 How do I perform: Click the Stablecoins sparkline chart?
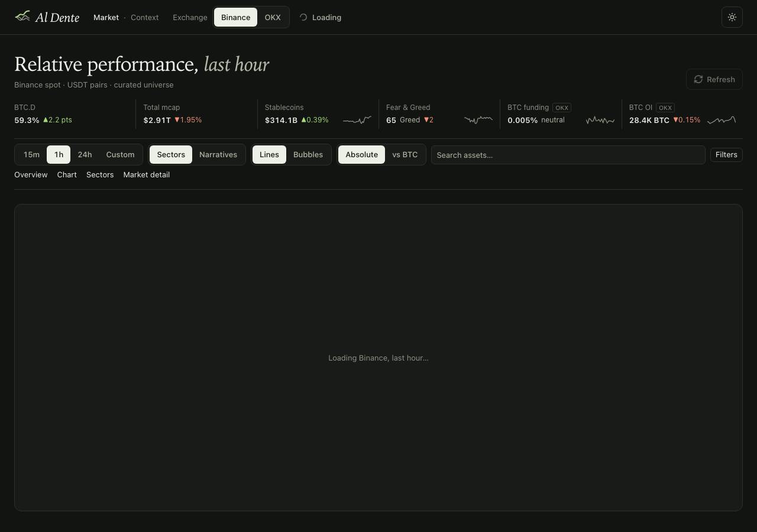click(357, 120)
